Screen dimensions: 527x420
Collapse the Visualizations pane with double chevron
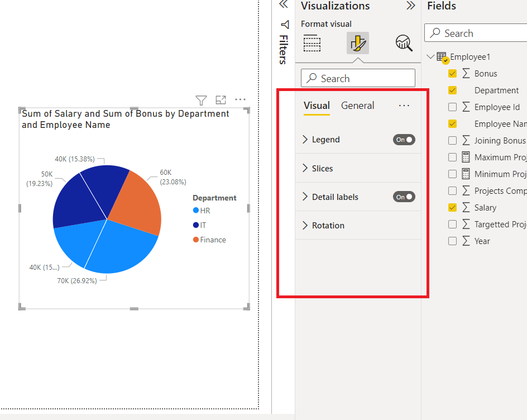click(x=411, y=6)
